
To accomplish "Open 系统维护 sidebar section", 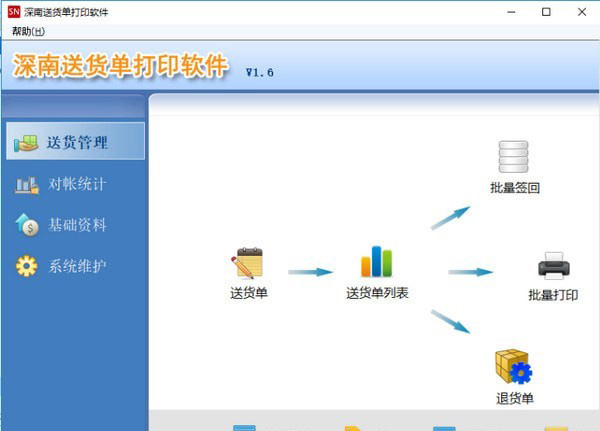I will 75,266.
